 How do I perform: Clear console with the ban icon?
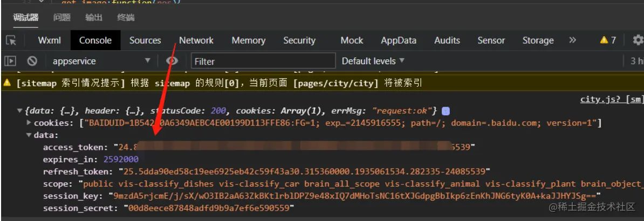click(32, 61)
